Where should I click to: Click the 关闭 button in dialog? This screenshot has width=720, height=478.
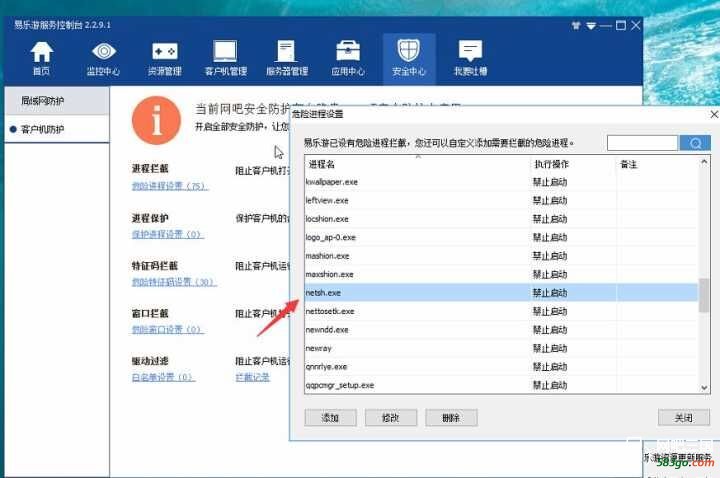point(684,418)
